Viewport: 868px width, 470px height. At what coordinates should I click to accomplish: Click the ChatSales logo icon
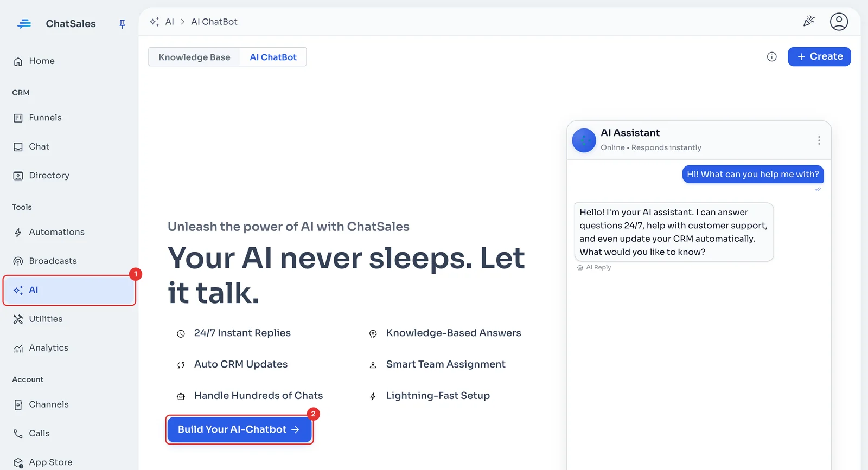(x=24, y=24)
